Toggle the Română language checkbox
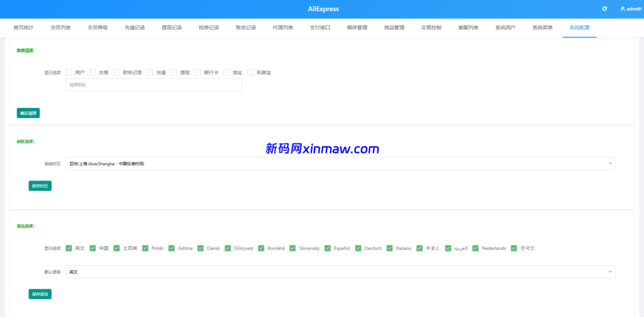Viewport: 644px width, 317px height. click(x=261, y=248)
